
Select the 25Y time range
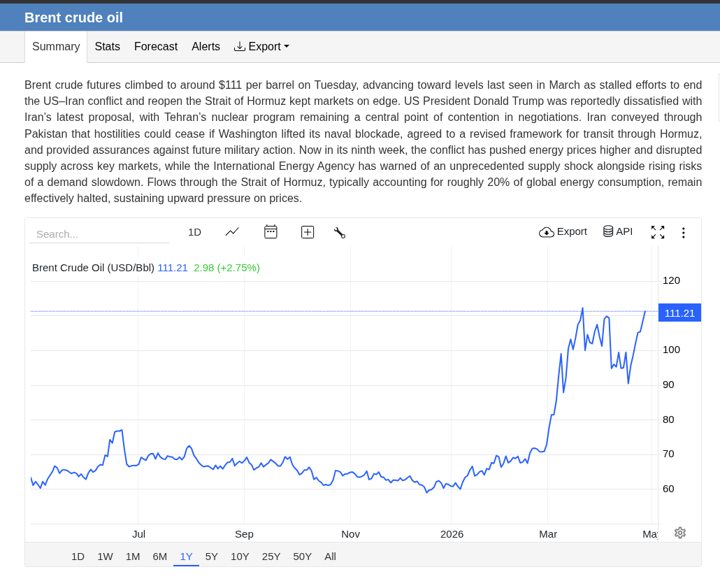[271, 557]
